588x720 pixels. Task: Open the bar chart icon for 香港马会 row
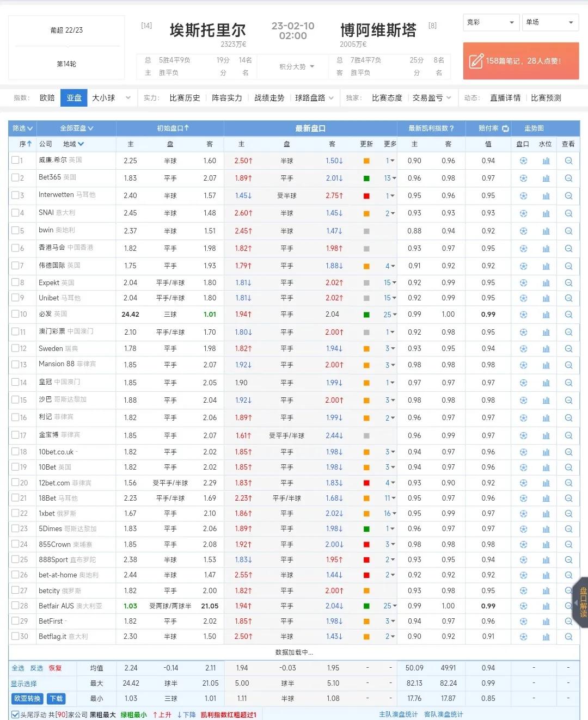click(546, 248)
